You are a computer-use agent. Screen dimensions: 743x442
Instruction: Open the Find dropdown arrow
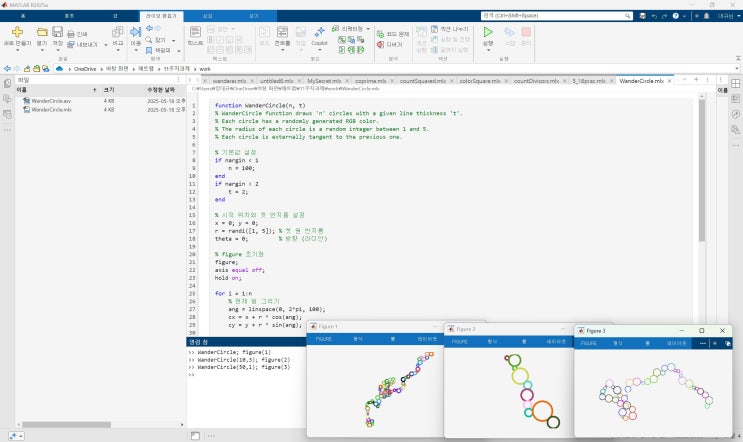coord(173,40)
